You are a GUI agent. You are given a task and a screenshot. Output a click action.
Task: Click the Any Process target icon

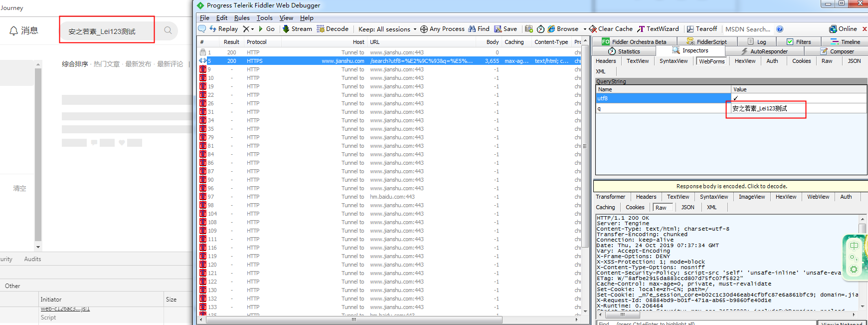pos(424,29)
